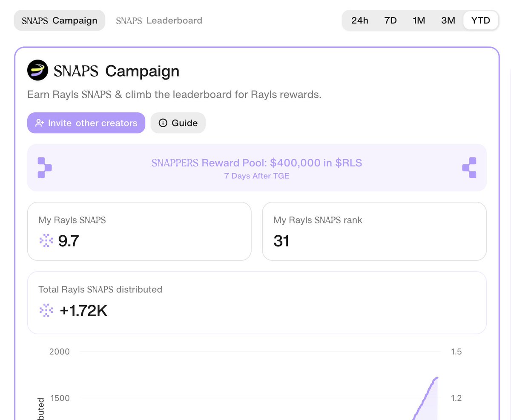This screenshot has height=420, width=511.
Task: Open the SNAPS Campaign tab
Action: [60, 20]
